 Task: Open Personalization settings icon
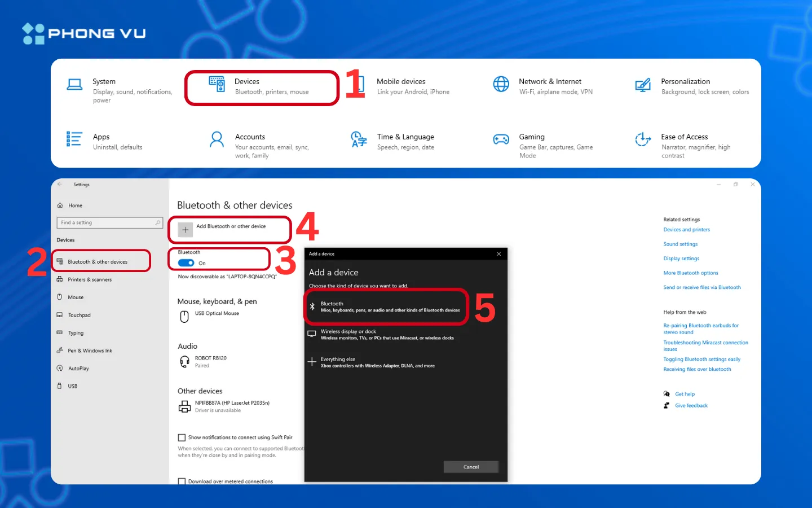tap(643, 85)
